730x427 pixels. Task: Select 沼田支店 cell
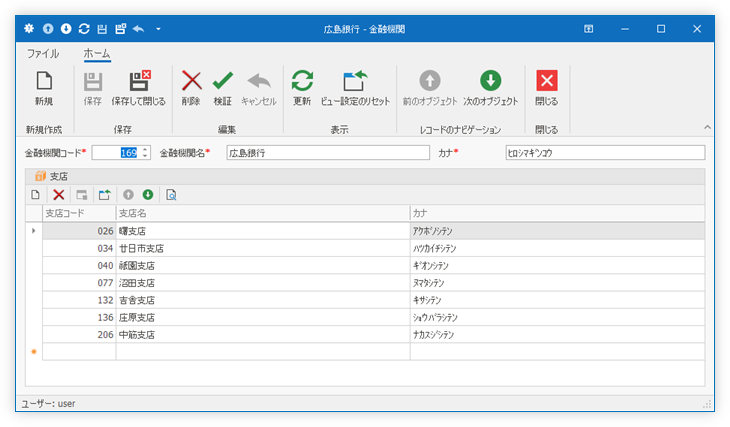point(263,283)
